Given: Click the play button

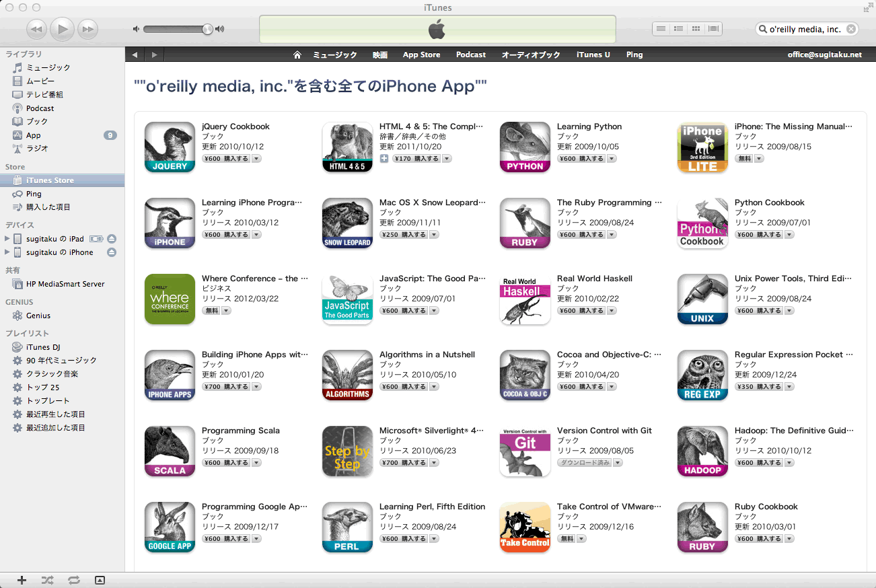Looking at the screenshot, I should [62, 29].
